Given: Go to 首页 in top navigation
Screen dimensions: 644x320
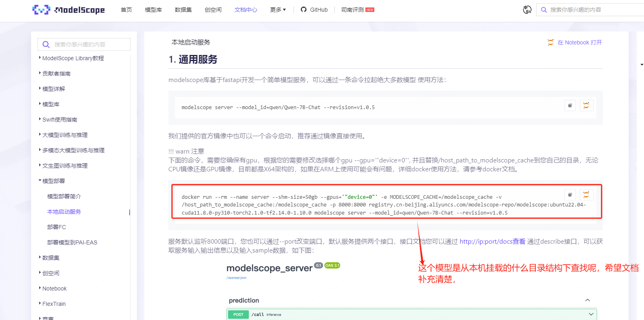Looking at the screenshot, I should 126,10.
